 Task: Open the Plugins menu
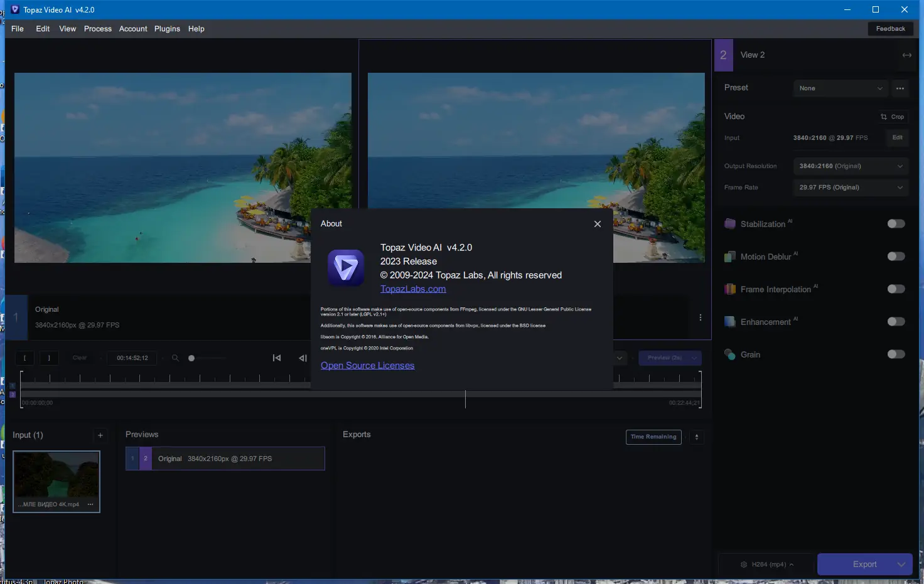[167, 29]
